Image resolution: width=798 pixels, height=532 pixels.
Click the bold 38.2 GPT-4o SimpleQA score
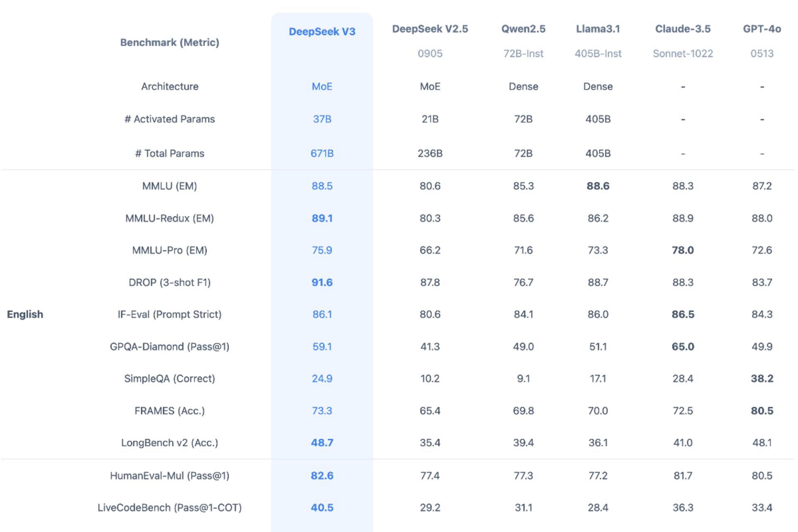762,379
